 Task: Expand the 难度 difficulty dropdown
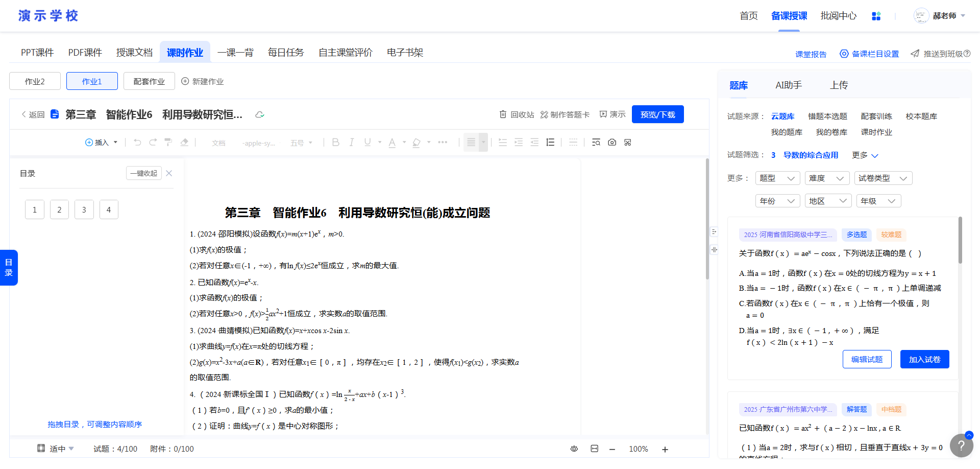[827, 178]
